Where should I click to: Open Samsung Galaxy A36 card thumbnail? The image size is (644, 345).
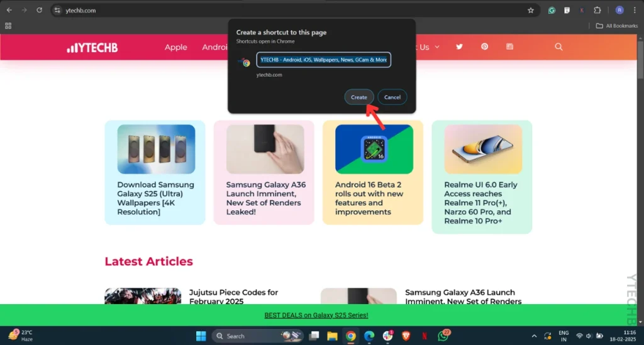point(265,150)
